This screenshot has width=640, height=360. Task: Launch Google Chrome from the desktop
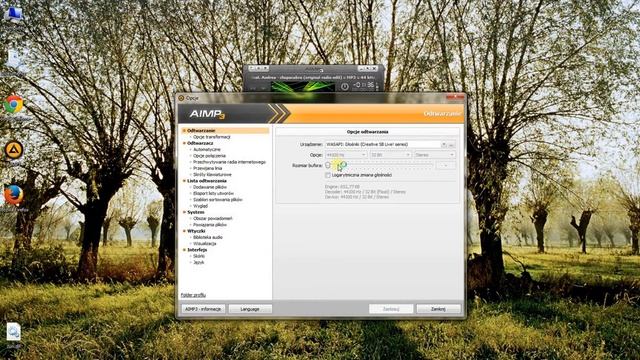click(x=14, y=104)
